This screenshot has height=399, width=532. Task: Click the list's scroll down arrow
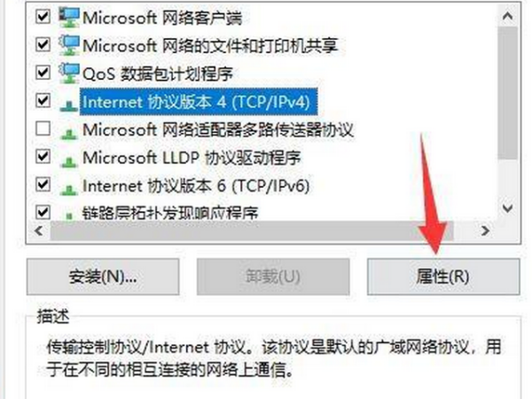(507, 208)
